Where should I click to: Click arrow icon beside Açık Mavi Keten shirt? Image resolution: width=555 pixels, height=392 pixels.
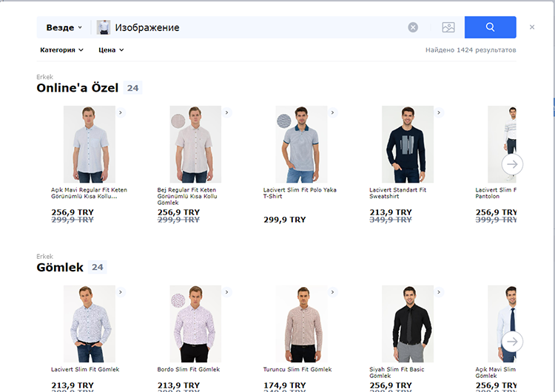pyautogui.click(x=121, y=112)
